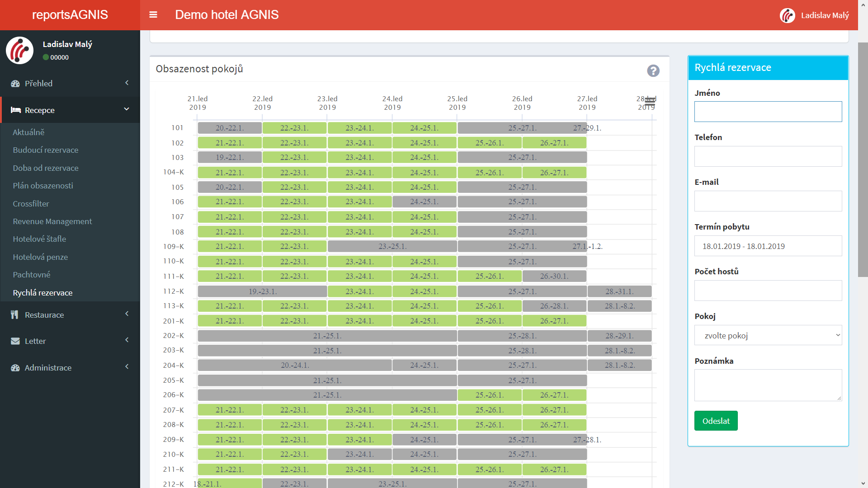Expand the Administrace menu chevron
The height and width of the screenshot is (488, 868).
tap(127, 367)
